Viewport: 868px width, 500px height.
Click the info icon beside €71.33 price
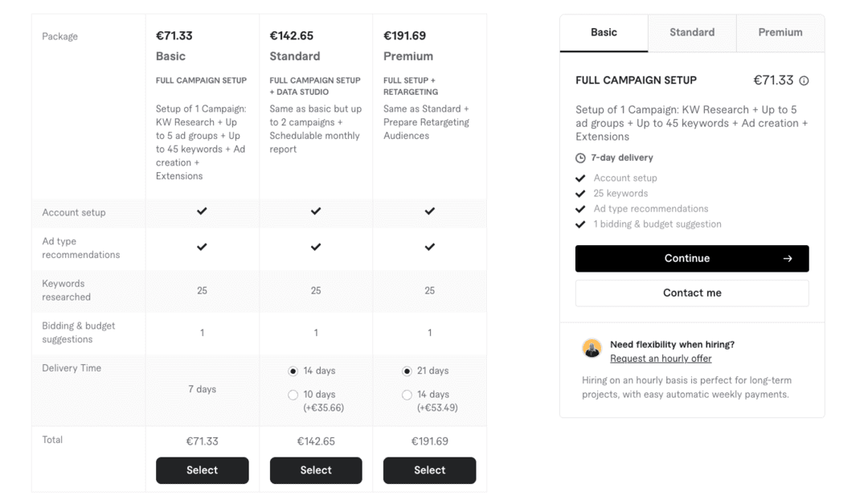[804, 81]
